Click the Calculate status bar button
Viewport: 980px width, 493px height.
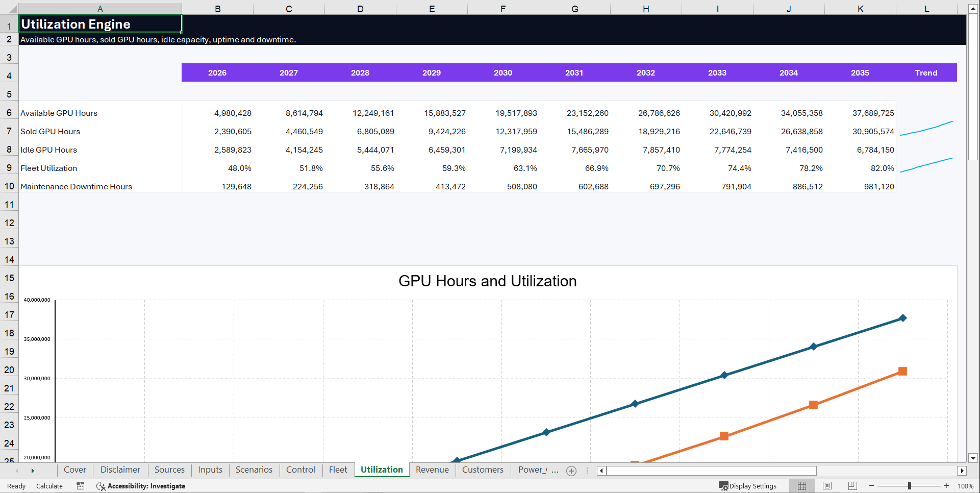(49, 486)
